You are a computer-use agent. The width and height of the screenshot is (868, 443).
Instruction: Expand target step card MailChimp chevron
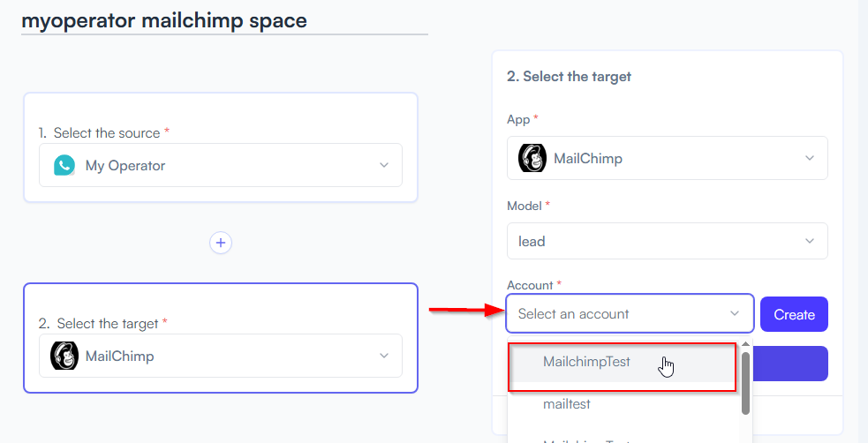384,357
